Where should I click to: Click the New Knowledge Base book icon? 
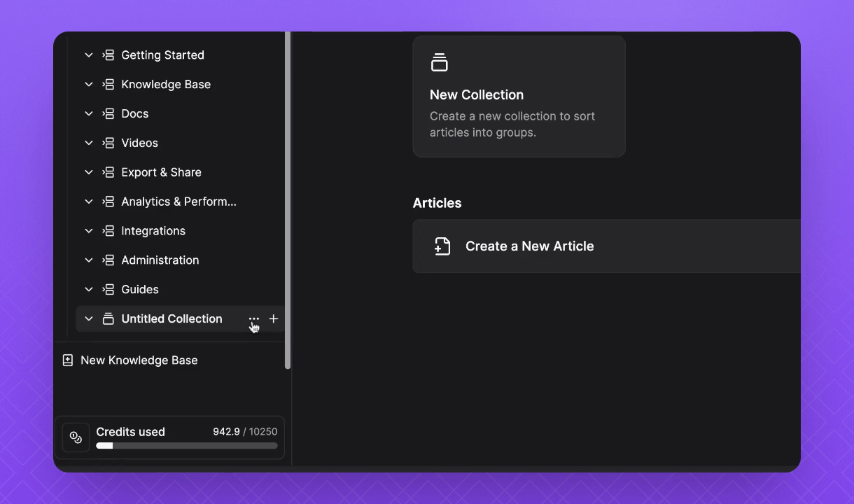click(x=68, y=360)
